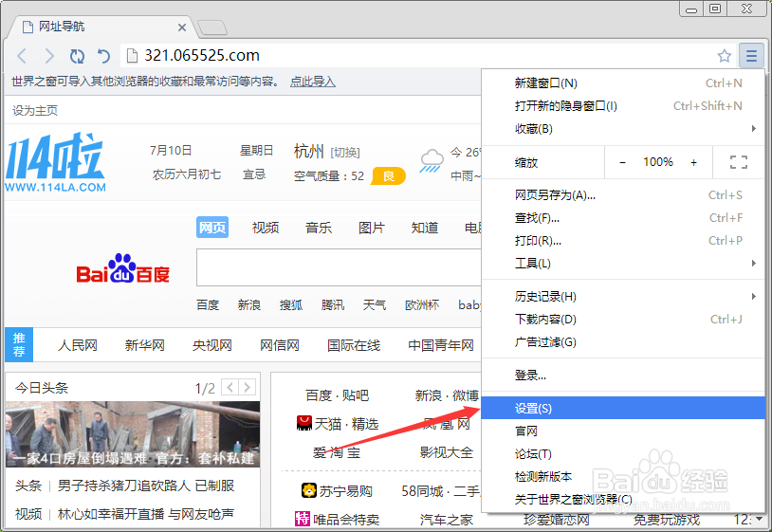Open 广告过滤(G) from menu
The width and height of the screenshot is (772, 532).
coord(623,342)
